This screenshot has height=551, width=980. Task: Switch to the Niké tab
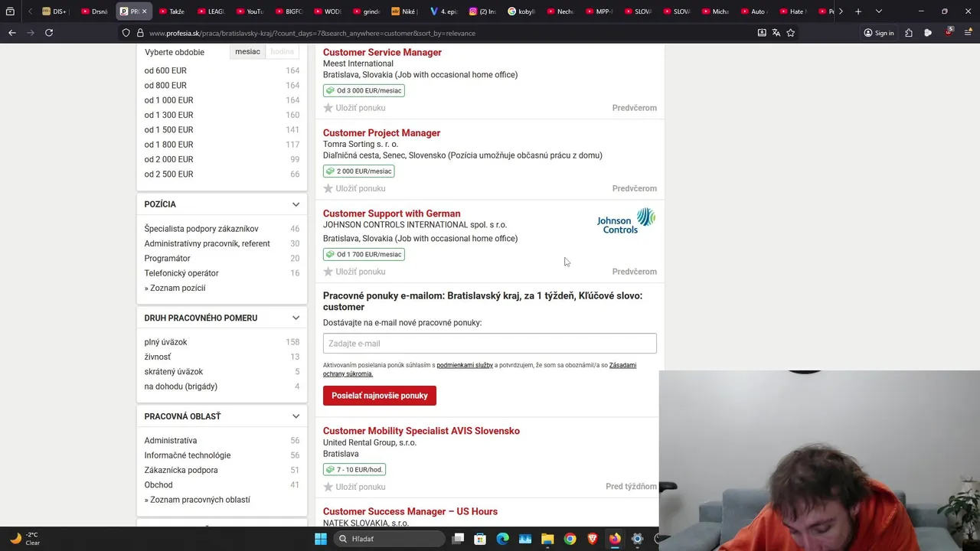tap(404, 11)
